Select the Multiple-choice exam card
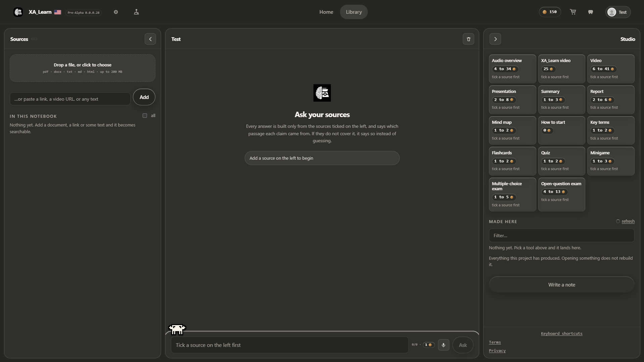 [x=512, y=194]
